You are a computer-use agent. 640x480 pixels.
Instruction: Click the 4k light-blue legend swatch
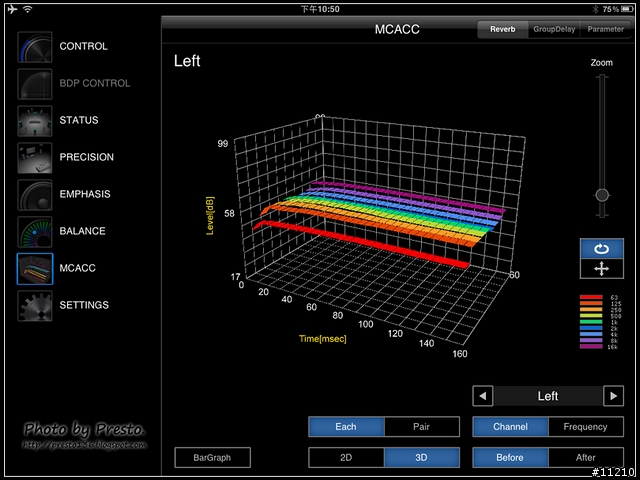pyautogui.click(x=591, y=334)
